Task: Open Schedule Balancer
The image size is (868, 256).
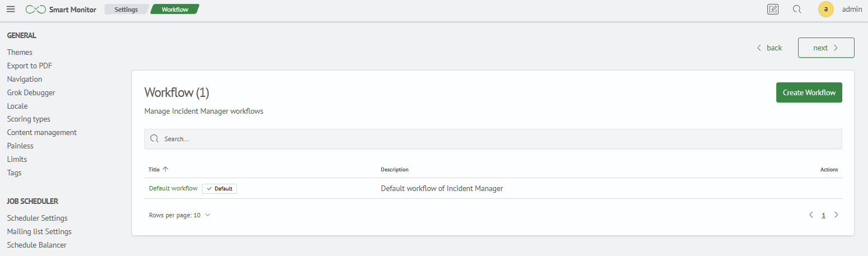Action: click(x=37, y=245)
